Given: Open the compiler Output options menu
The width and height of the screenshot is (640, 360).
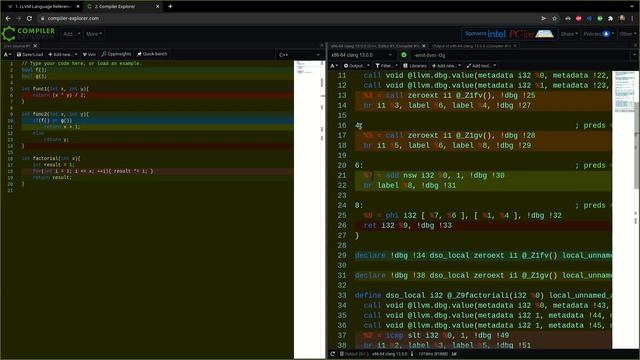Looking at the screenshot, I should [x=356, y=66].
